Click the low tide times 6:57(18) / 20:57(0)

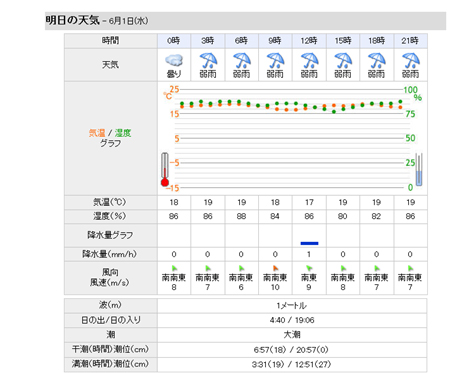pyautogui.click(x=292, y=350)
